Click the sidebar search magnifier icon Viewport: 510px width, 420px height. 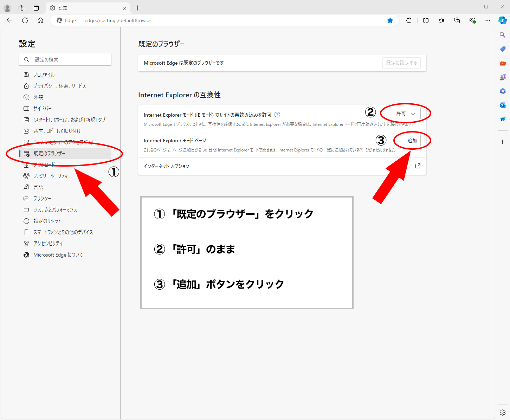click(x=503, y=35)
